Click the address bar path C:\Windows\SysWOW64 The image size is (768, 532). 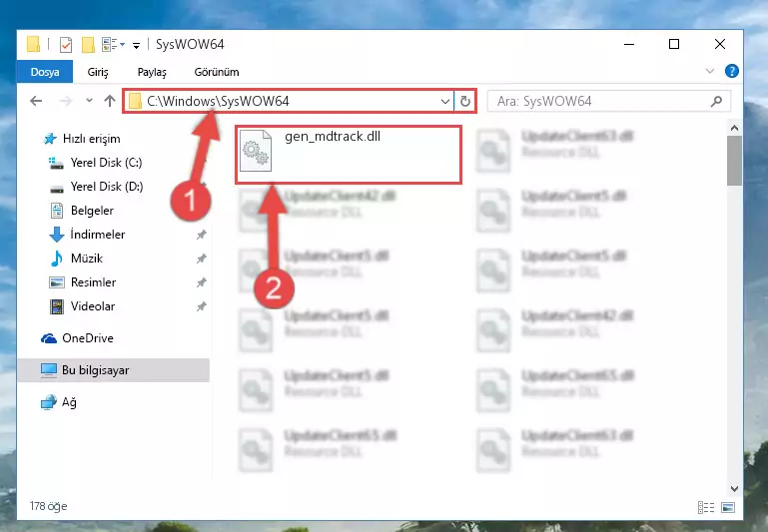[x=218, y=101]
